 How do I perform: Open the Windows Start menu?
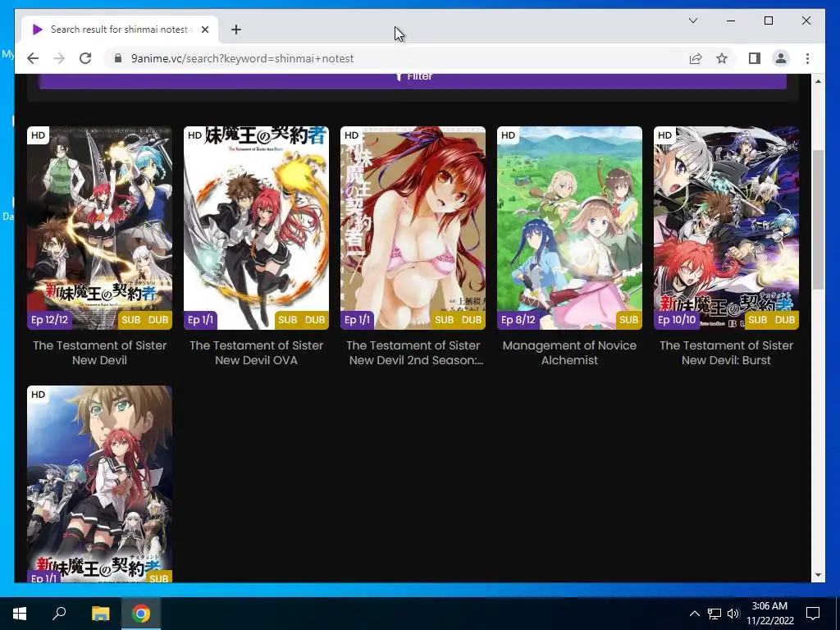pos(20,614)
